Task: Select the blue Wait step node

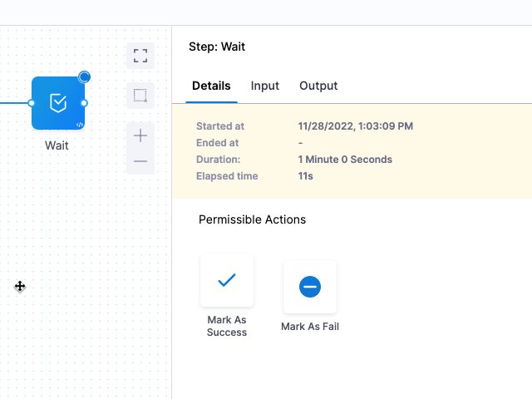Action: [x=57, y=103]
